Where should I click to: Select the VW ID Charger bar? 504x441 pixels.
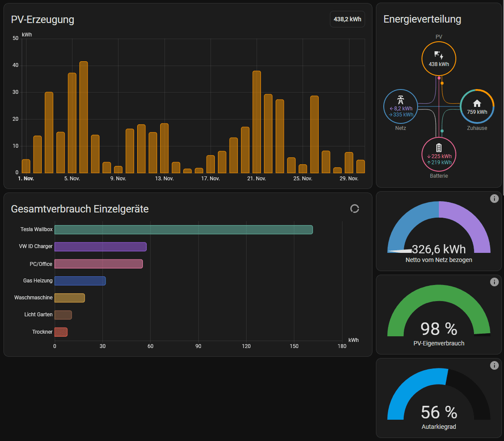pos(101,247)
